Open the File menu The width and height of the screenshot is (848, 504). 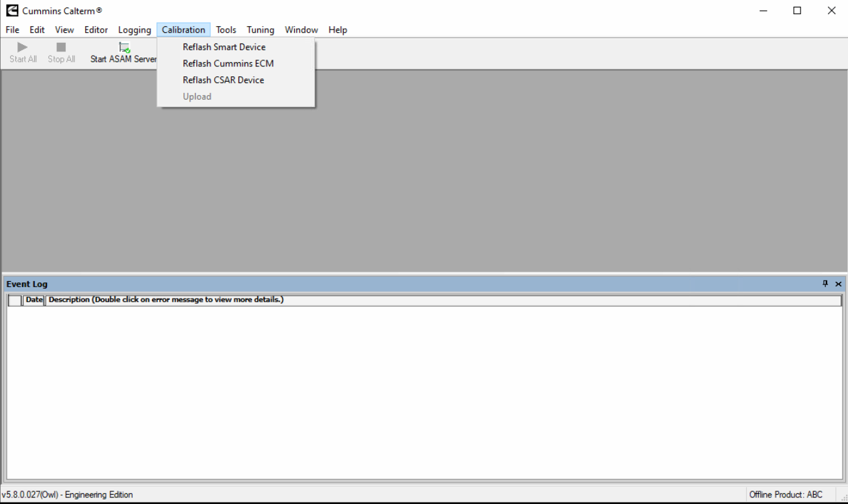pos(12,30)
